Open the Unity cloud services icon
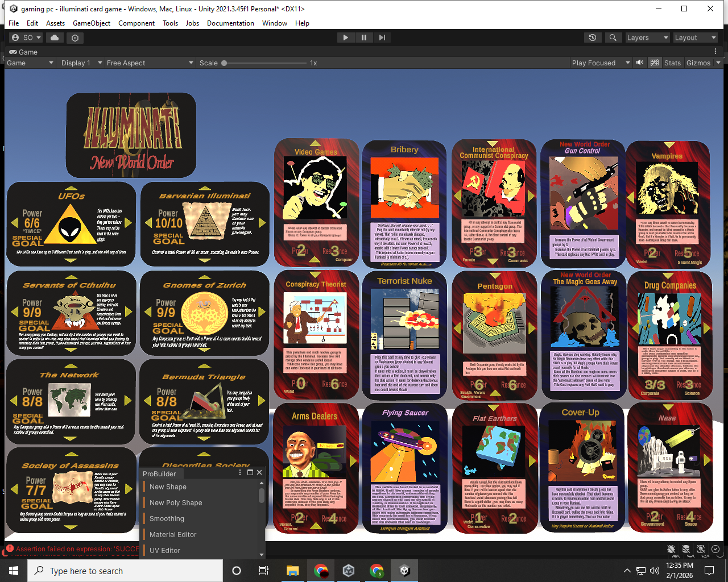The image size is (728, 582). [x=55, y=38]
